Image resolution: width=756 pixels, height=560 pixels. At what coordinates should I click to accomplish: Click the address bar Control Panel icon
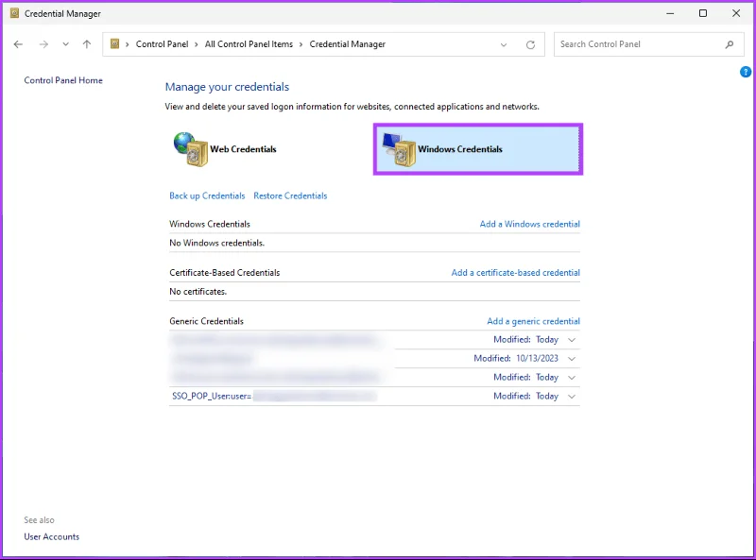point(114,43)
